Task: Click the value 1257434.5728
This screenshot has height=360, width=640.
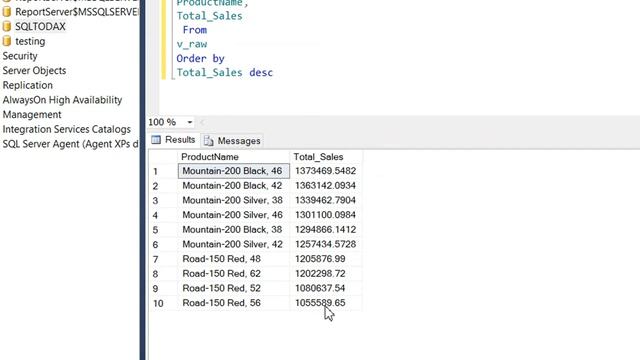Action: click(325, 244)
